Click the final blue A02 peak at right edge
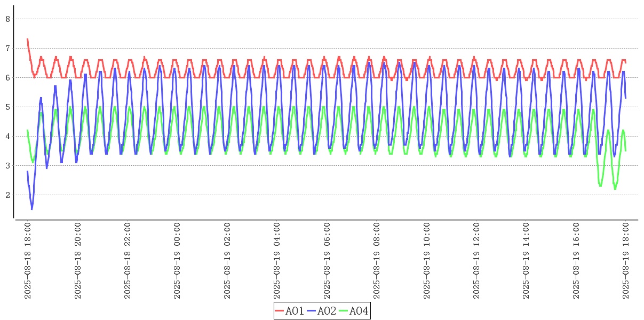The width and height of the screenshot is (644, 320). pyautogui.click(x=623, y=72)
